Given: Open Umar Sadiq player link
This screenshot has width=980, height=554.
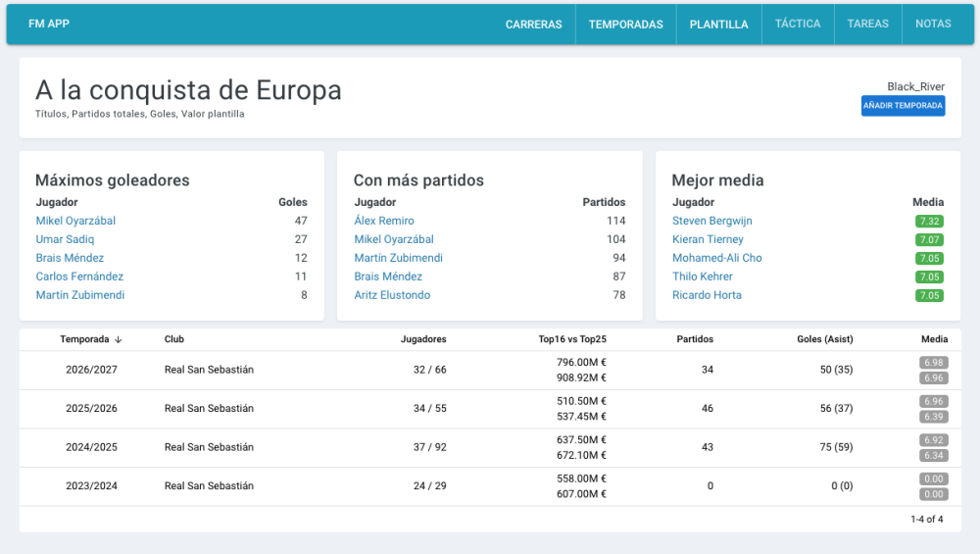Looking at the screenshot, I should [65, 239].
